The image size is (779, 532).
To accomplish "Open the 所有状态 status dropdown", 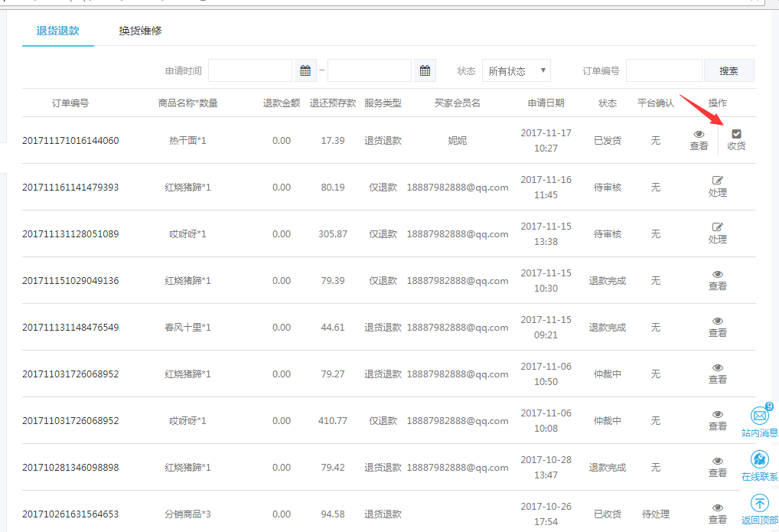I will [x=517, y=71].
